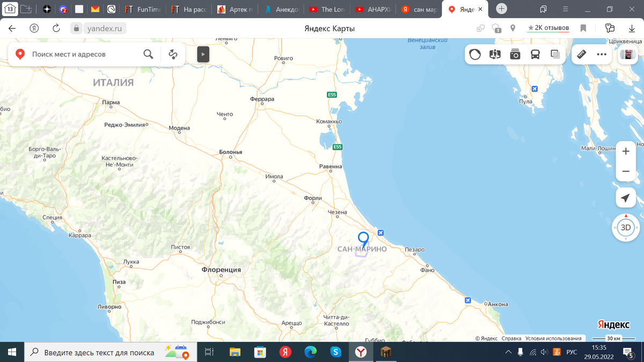Switch to the FunTime tab
The image size is (644, 362).
[142, 9]
